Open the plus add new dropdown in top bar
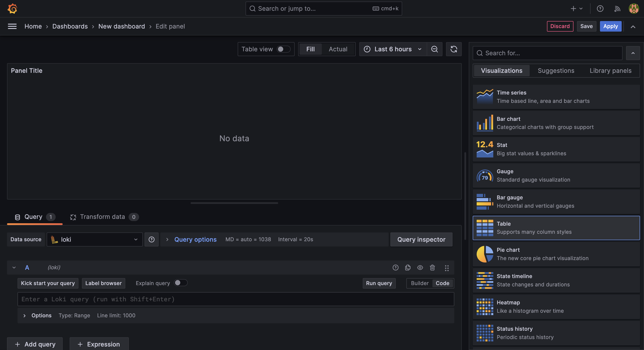Image resolution: width=644 pixels, height=350 pixels. click(577, 9)
